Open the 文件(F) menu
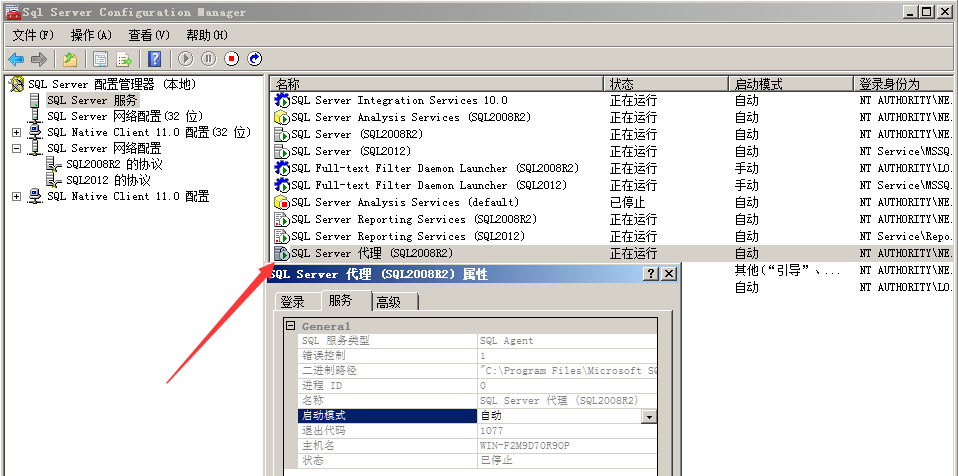This screenshot has width=958, height=476. [x=33, y=35]
